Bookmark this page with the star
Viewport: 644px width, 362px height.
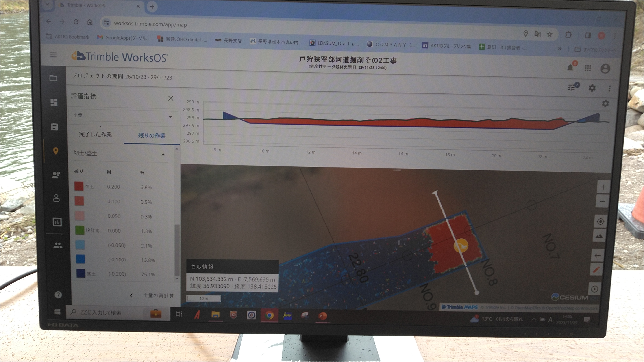point(550,34)
